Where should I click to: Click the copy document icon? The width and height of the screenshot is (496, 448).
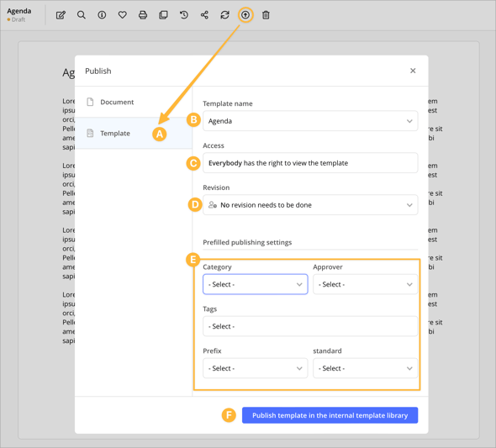tap(163, 15)
